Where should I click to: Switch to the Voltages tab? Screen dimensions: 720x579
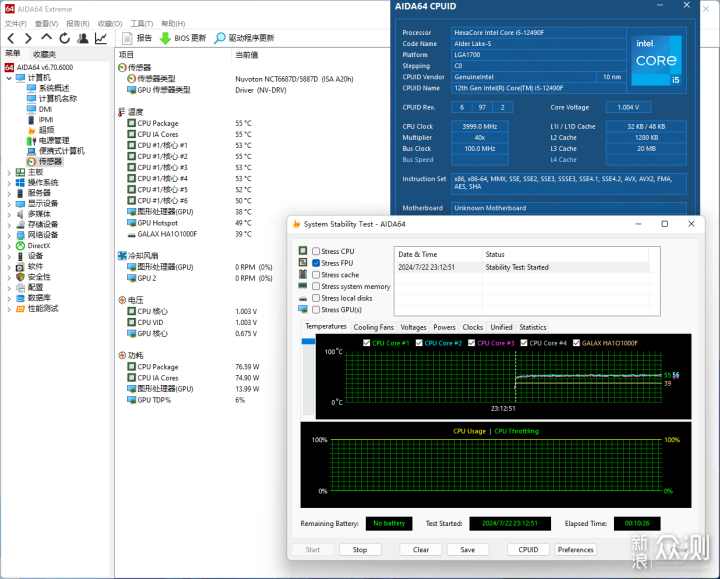point(413,327)
